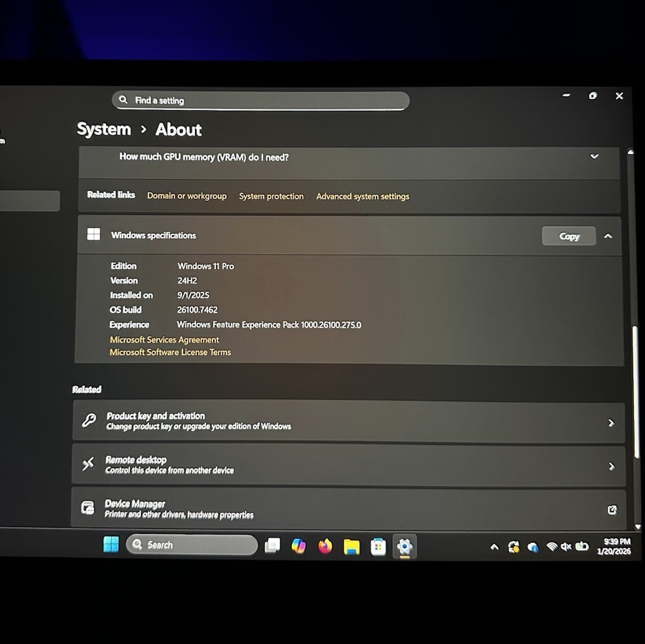Viewport: 645px width, 644px height.
Task: Launch Copilot from the taskbar
Action: [299, 546]
